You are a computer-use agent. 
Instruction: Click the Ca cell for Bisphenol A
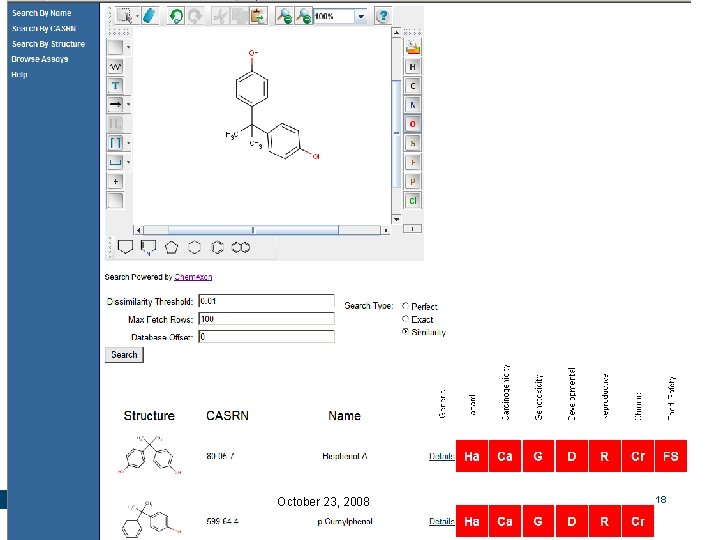[x=505, y=456]
